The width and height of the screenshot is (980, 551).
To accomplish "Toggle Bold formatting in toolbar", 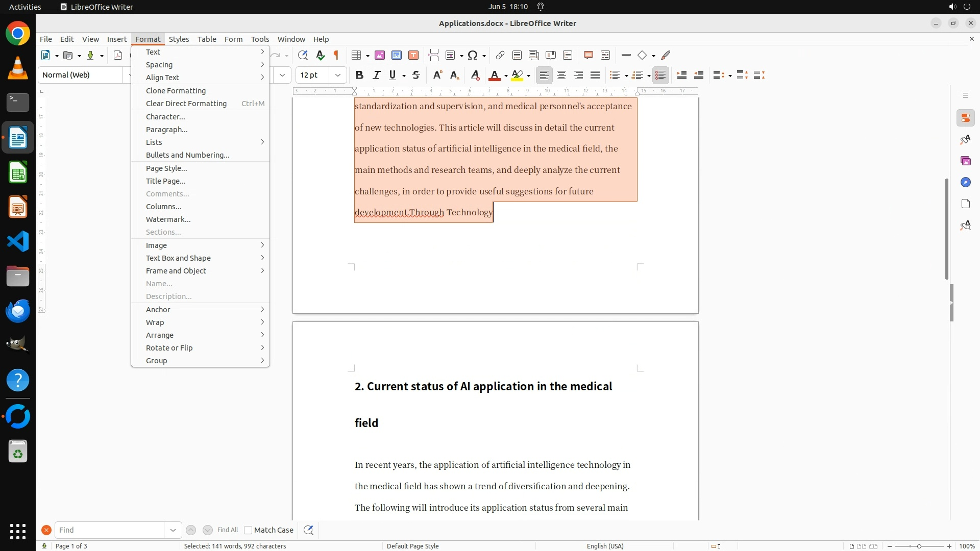I will [359, 75].
